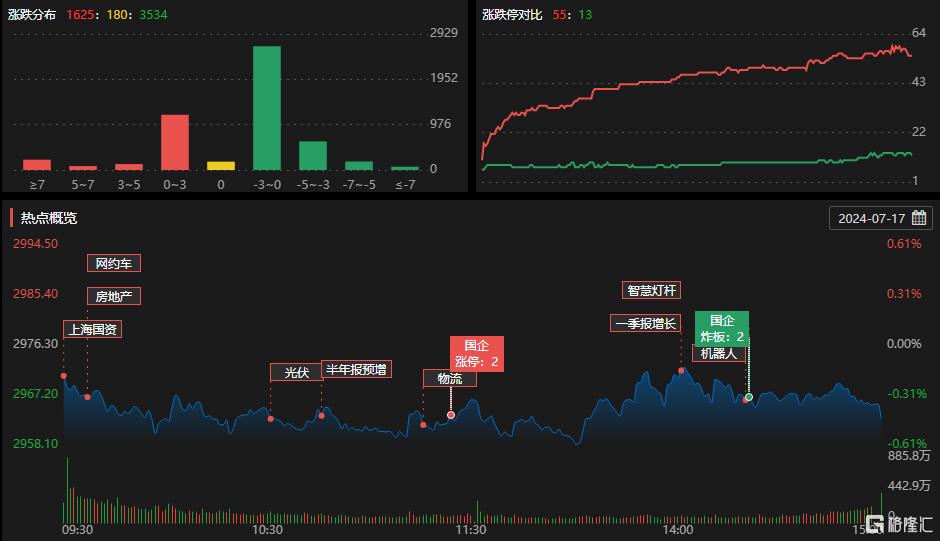Click the red marker dot under 一季报增长

click(681, 371)
